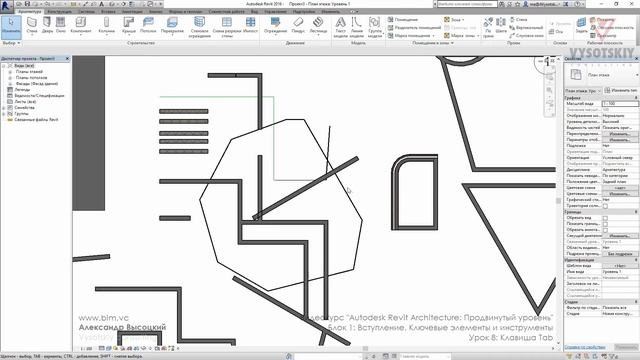This screenshot has height=360, width=640.
Task: Switch to the Совместная работа ribbon tab
Action: pyautogui.click(x=227, y=12)
